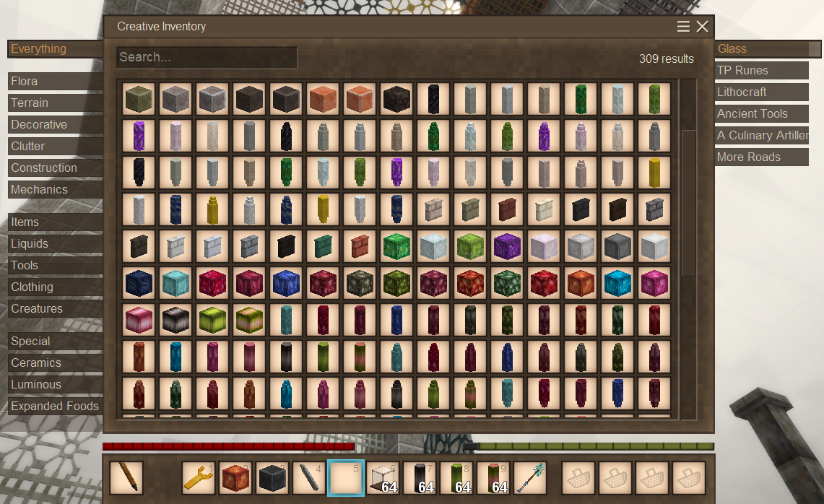Viewport: 824px width, 504px height.
Task: Pick the orange glass block in hotbar slot 2
Action: 235,478
